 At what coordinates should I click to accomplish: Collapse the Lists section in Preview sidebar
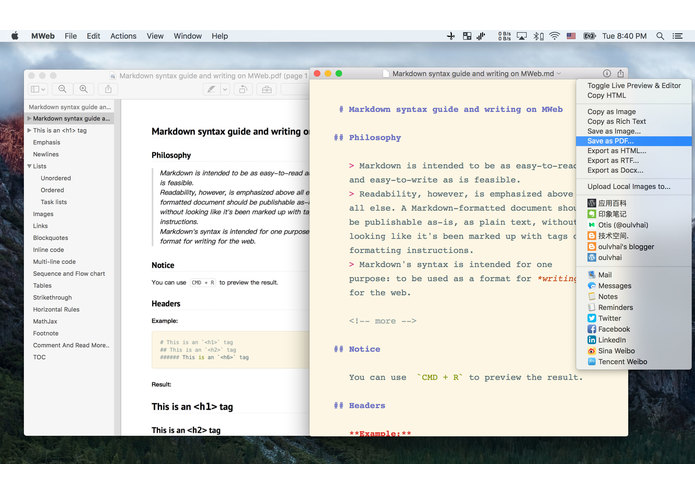tap(29, 166)
